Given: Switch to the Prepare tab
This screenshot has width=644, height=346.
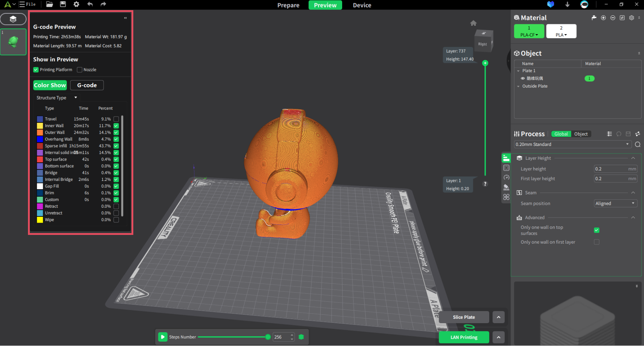Looking at the screenshot, I should pos(288,5).
